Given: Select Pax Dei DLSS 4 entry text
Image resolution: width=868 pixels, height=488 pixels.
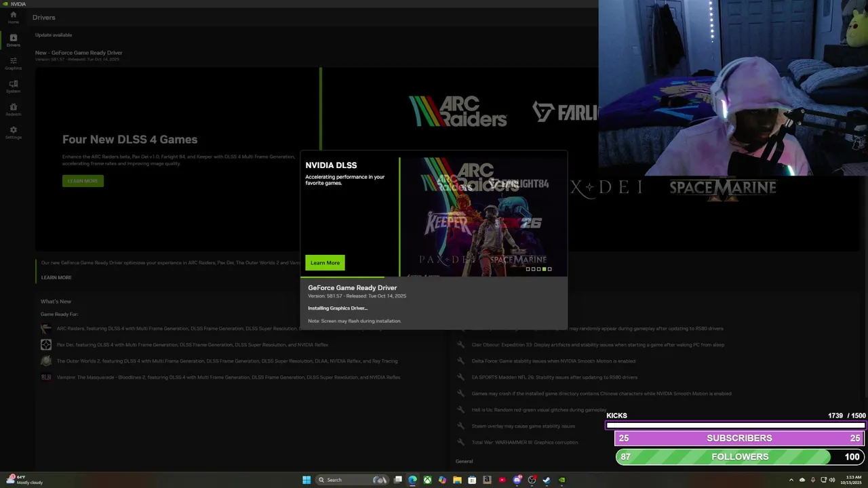Looking at the screenshot, I should click(193, 345).
